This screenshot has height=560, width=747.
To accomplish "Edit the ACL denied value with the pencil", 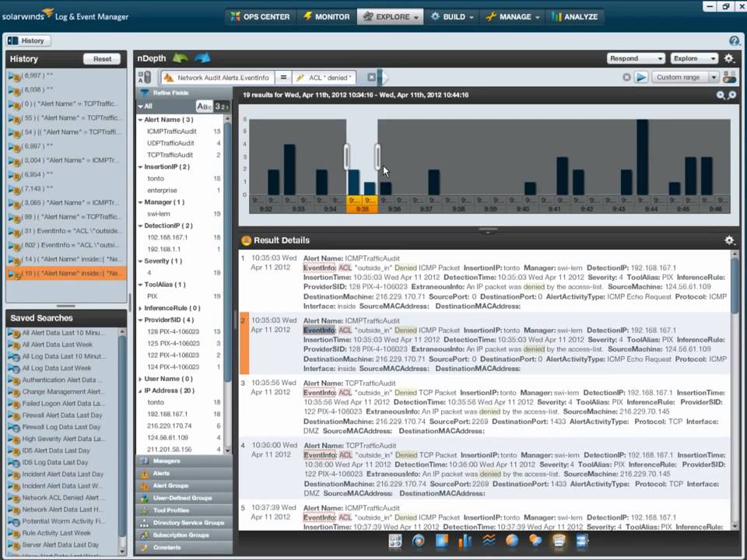I will (300, 78).
